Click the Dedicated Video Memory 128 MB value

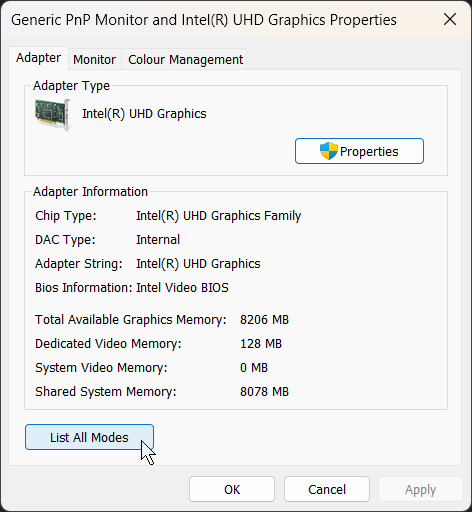click(x=261, y=344)
